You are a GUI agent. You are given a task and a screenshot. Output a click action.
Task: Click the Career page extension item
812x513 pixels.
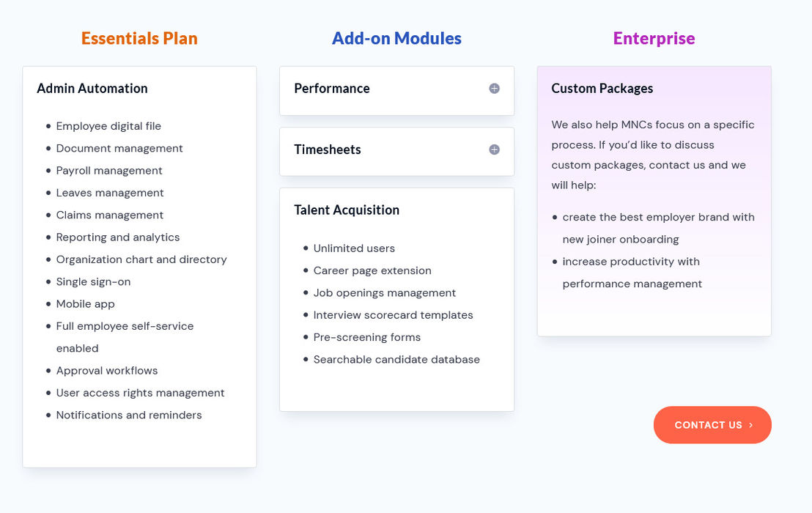click(x=372, y=270)
